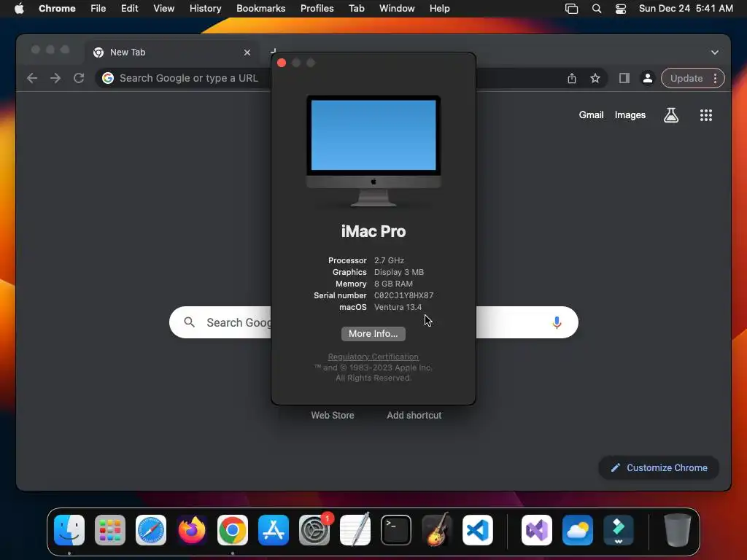Screen dimensions: 747x560
Task: Bookmark this tab with the star icon
Action: point(595,78)
